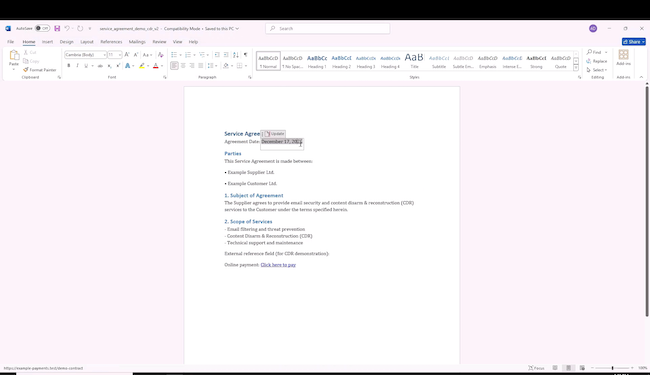Open the user account avatar
This screenshot has width=650, height=375.
tap(593, 29)
